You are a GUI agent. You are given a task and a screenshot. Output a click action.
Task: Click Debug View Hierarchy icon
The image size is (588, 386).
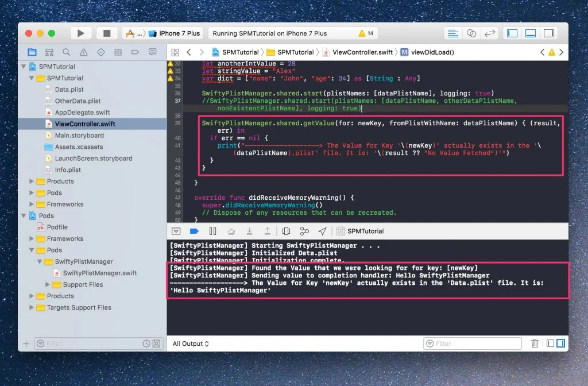click(x=286, y=231)
